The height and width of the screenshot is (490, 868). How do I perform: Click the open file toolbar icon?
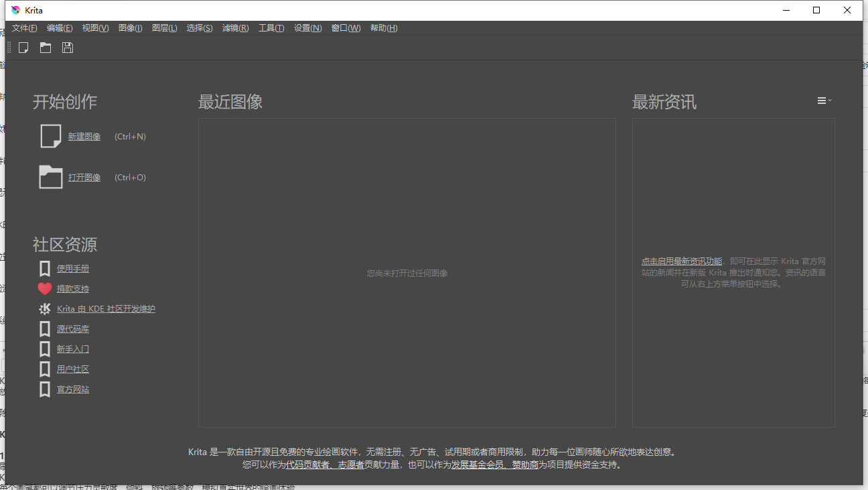pos(46,48)
